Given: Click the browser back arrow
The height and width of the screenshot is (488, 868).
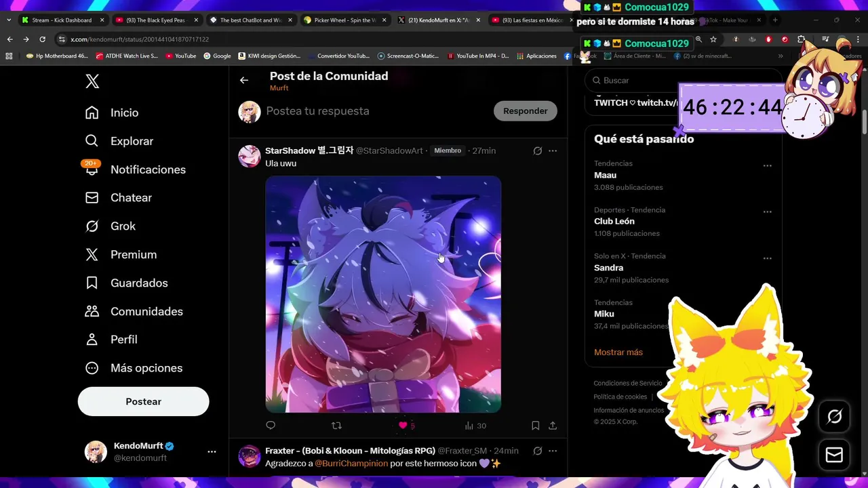Looking at the screenshot, I should pyautogui.click(x=9, y=39).
